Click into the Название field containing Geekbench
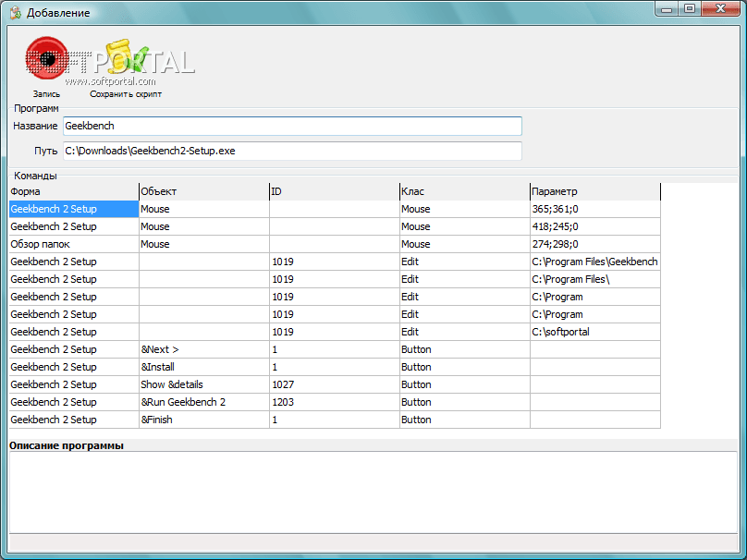747x560 pixels. pos(292,127)
